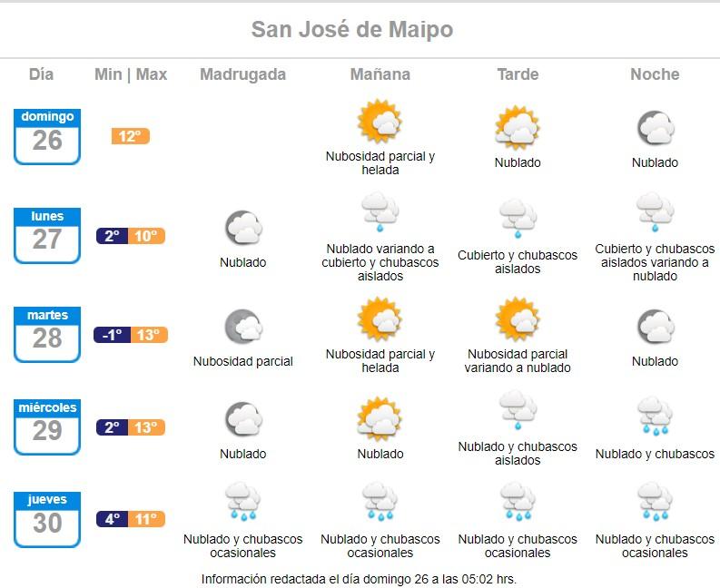Click Monday early-morning cloudy icon
Viewport: 720px width, 588px height.
coord(243,228)
